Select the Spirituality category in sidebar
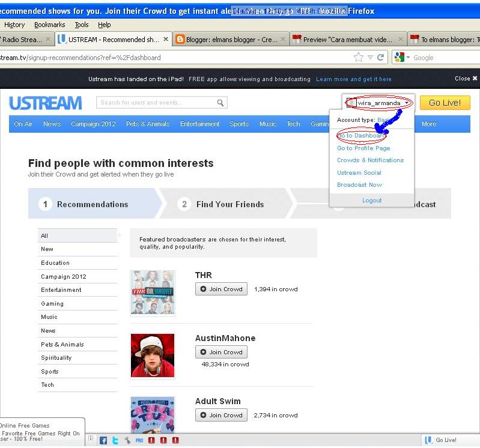Viewport: 480px width, 448px height. 77,358
